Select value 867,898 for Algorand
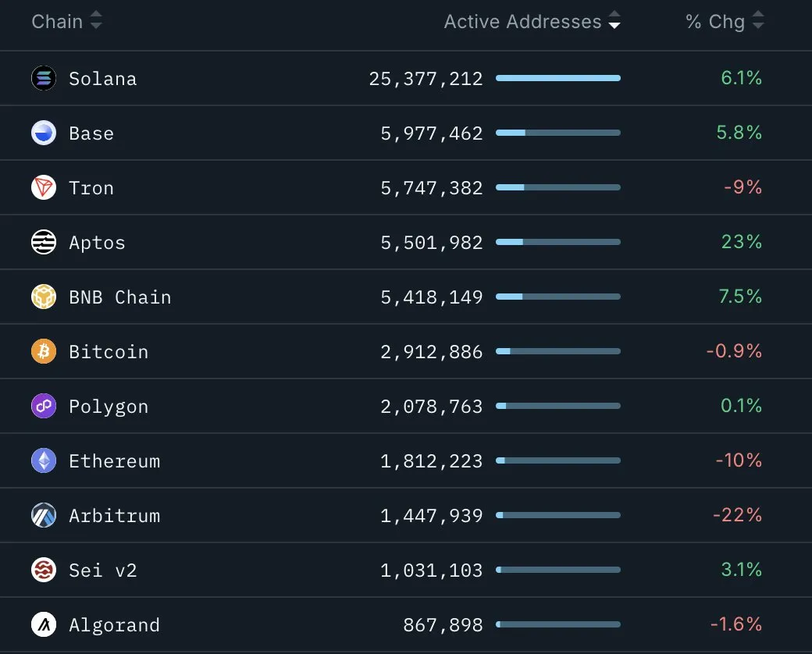Screen dimensions: 812x654 coord(443,625)
